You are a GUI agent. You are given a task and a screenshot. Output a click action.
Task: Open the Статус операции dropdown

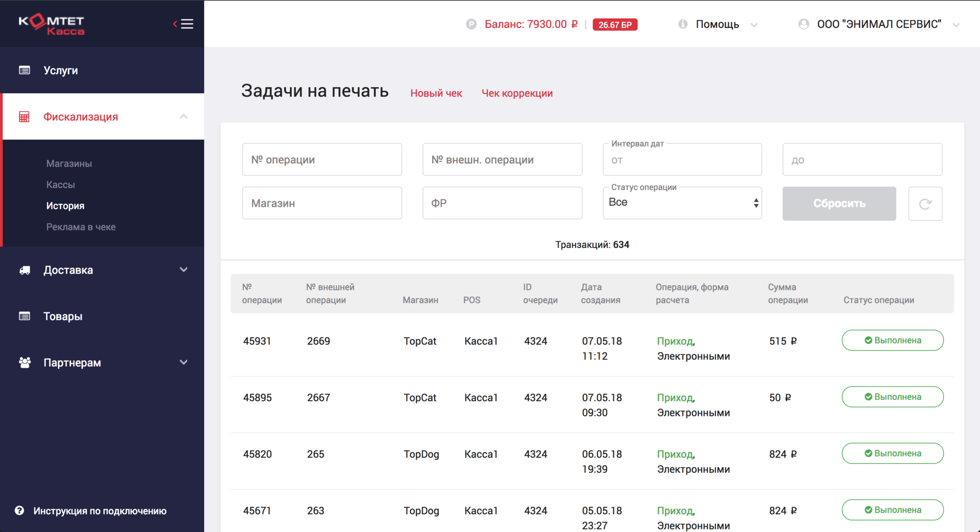pyautogui.click(x=682, y=203)
